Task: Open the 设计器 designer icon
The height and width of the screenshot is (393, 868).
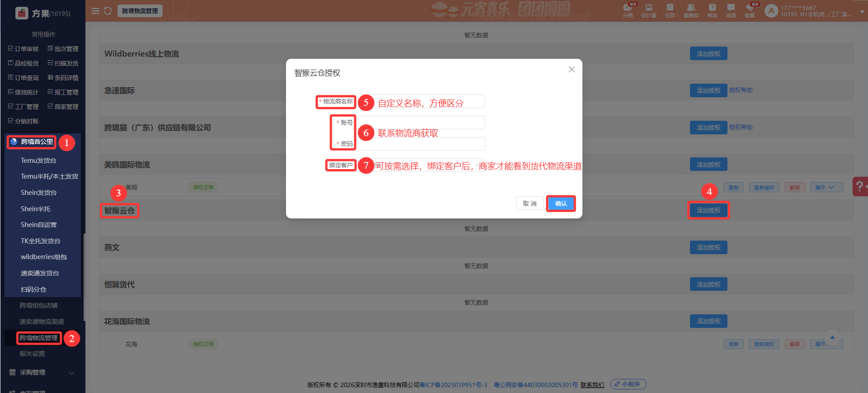Action: coord(649,10)
